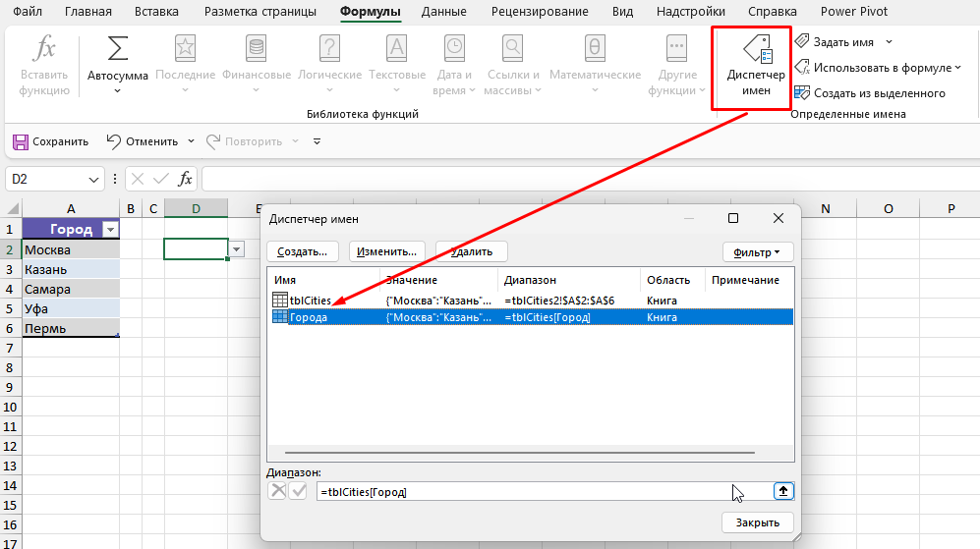Open the Define Name (Задать имя) dropdown arrow
The width and height of the screenshot is (980, 549).
click(x=889, y=42)
